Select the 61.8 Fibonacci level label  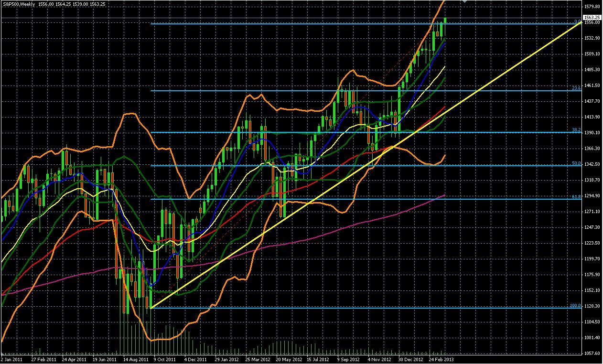pos(576,197)
